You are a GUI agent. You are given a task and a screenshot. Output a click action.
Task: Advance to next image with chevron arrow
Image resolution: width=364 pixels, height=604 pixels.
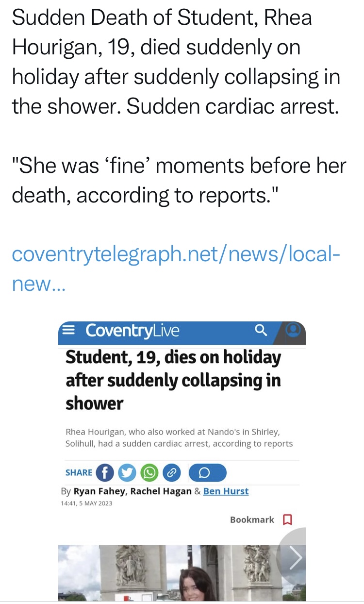(x=294, y=557)
